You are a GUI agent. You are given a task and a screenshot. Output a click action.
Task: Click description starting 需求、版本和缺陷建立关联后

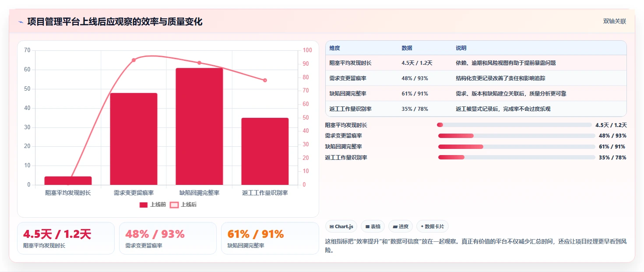[511, 94]
